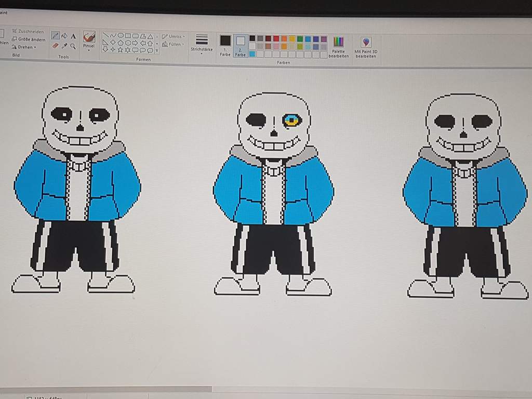Pick the right arrow shape

click(x=136, y=43)
